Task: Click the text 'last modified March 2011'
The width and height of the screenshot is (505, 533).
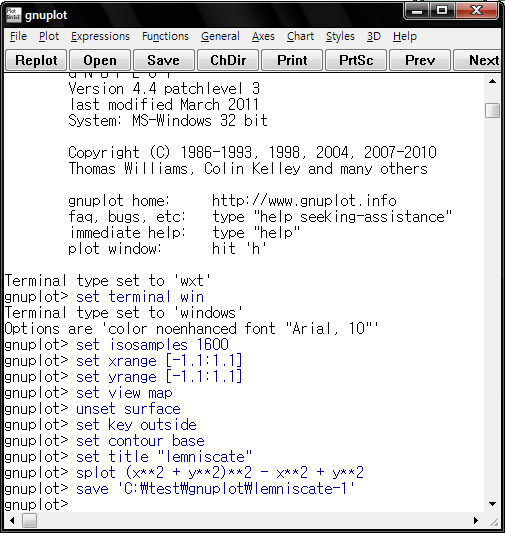Action: (x=164, y=105)
